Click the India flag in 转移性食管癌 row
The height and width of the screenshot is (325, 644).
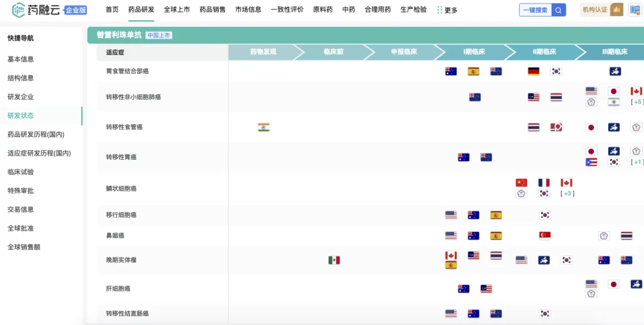[264, 127]
